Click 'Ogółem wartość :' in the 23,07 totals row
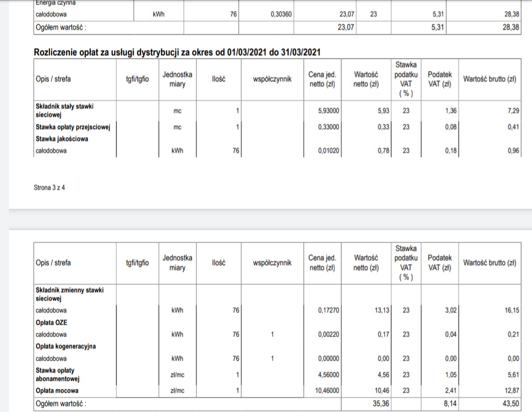The image size is (532, 412). [x=61, y=27]
